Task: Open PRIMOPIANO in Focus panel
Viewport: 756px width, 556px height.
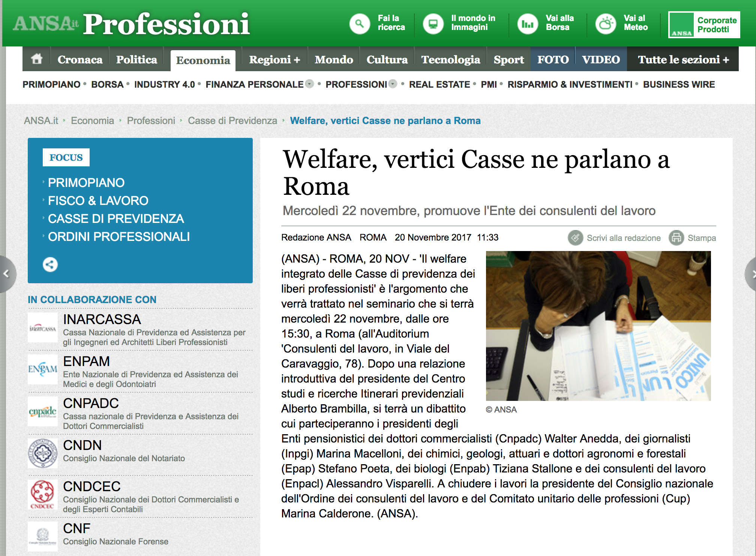Action: (86, 182)
